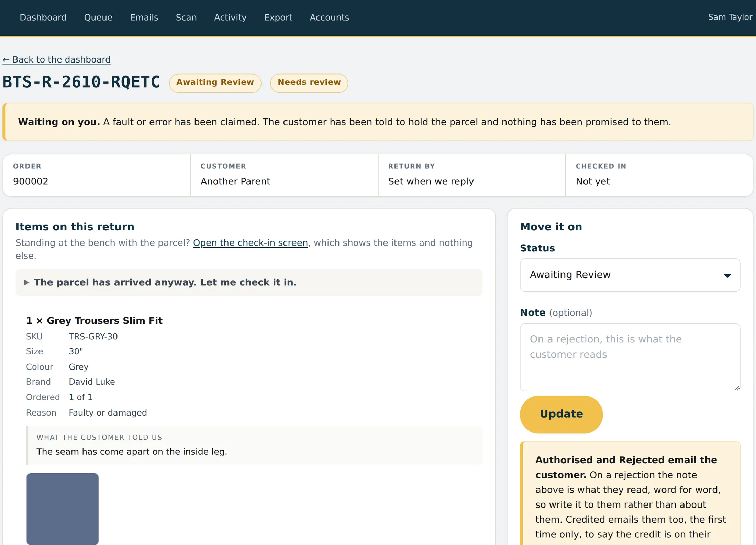Viewport: 756px width, 545px height.
Task: Click the 'Move it on' heading
Action: pos(551,227)
